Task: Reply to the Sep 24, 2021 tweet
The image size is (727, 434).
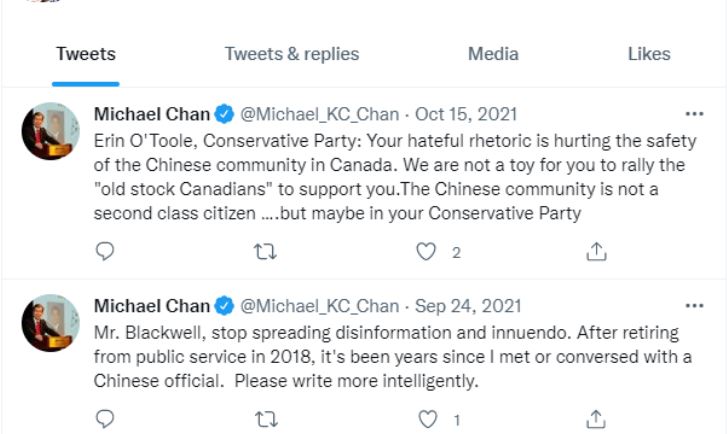Action: click(x=105, y=419)
